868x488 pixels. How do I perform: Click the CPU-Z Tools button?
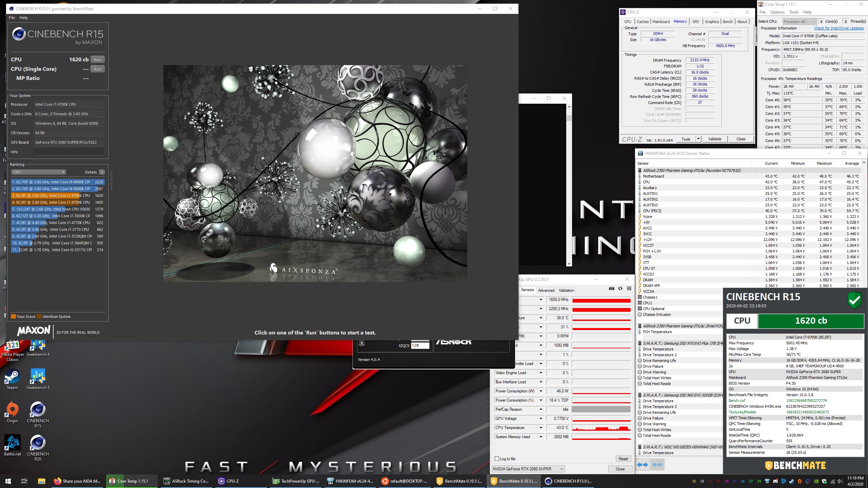coord(686,139)
